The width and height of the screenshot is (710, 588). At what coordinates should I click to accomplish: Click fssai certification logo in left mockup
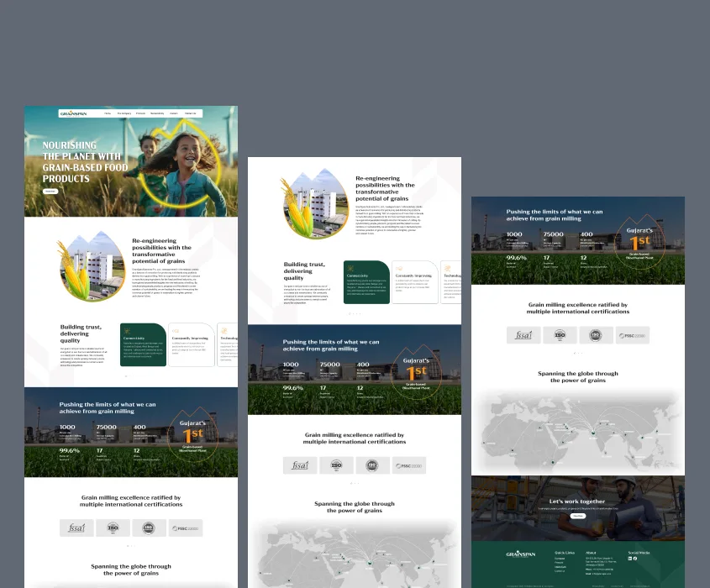pyautogui.click(x=76, y=528)
